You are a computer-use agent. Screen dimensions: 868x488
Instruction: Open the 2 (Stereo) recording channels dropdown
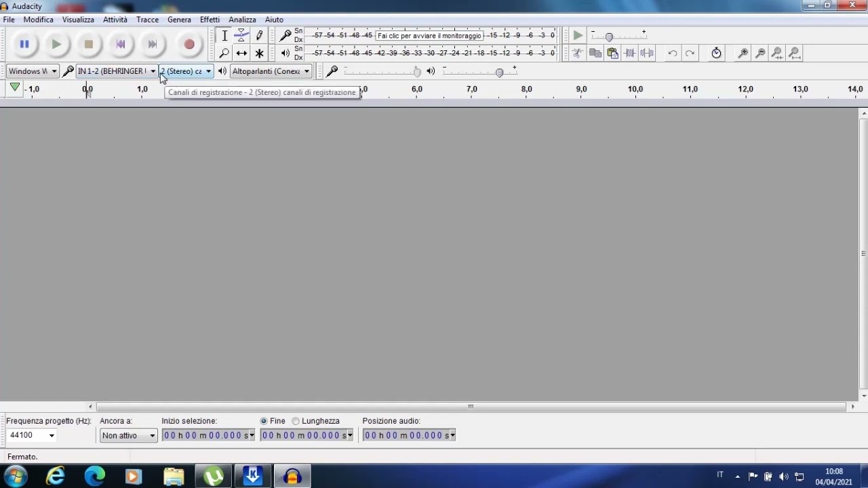[x=186, y=71]
